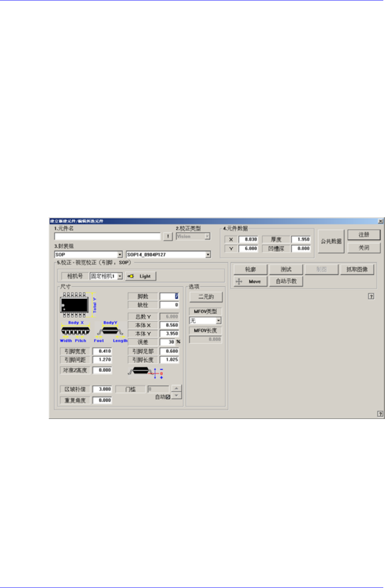Click the 引脚宽度 field with 0.410
Screen dimensions: 385x588
tap(102, 351)
